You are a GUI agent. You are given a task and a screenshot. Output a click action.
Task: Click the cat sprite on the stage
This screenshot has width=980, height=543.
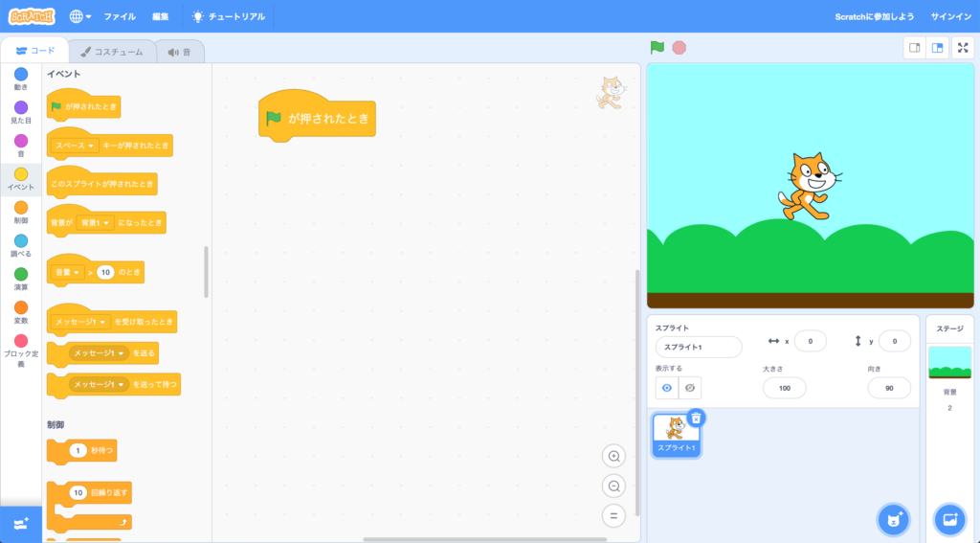tap(810, 186)
